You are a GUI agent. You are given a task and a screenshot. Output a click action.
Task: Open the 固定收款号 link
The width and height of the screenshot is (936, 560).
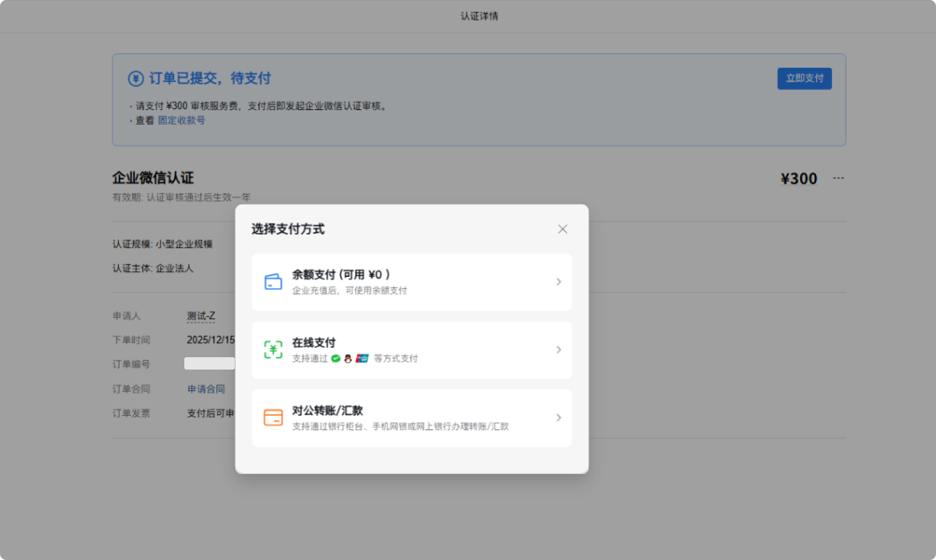181,120
